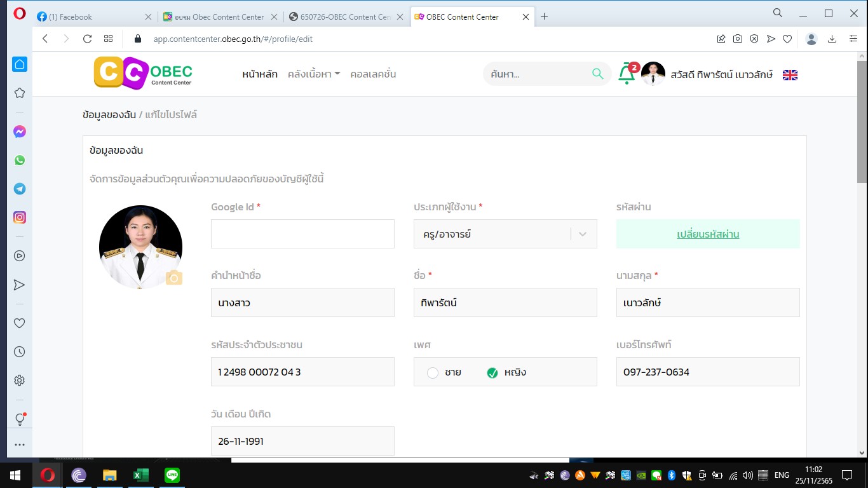The width and height of the screenshot is (868, 488).
Task: Select the หญิง gender radio button
Action: tap(492, 373)
